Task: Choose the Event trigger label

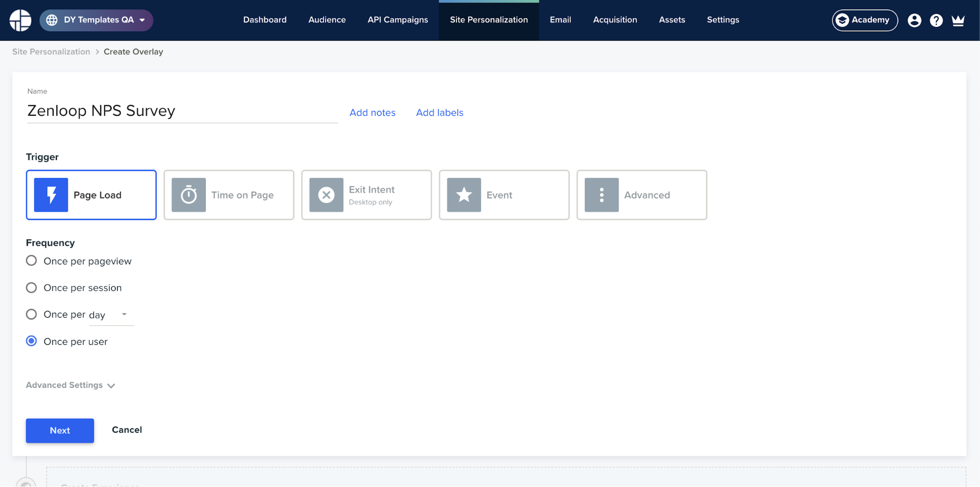Action: tap(499, 195)
